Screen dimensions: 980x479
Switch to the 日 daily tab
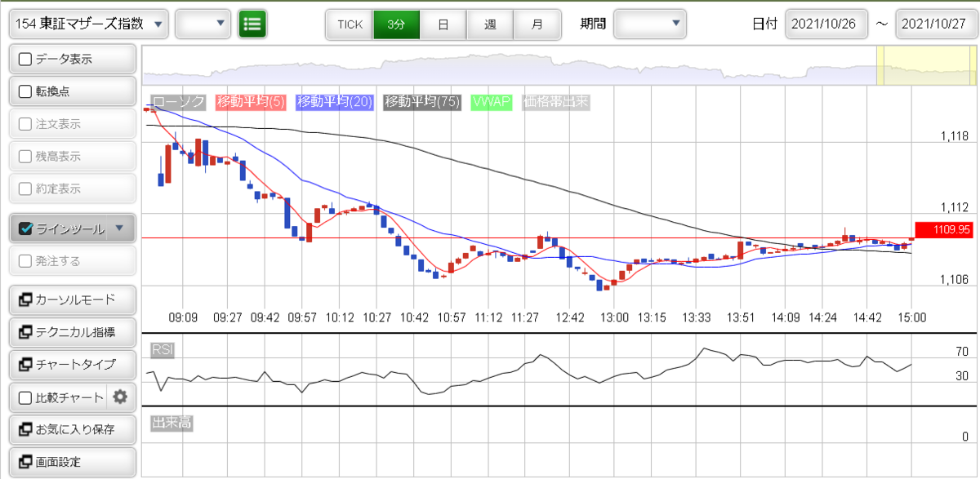443,24
